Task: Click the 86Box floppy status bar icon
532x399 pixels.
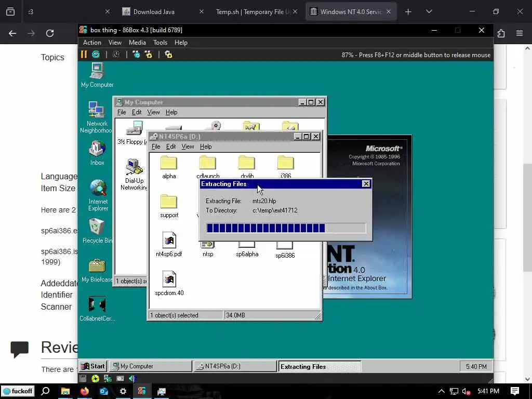Action: click(83, 379)
